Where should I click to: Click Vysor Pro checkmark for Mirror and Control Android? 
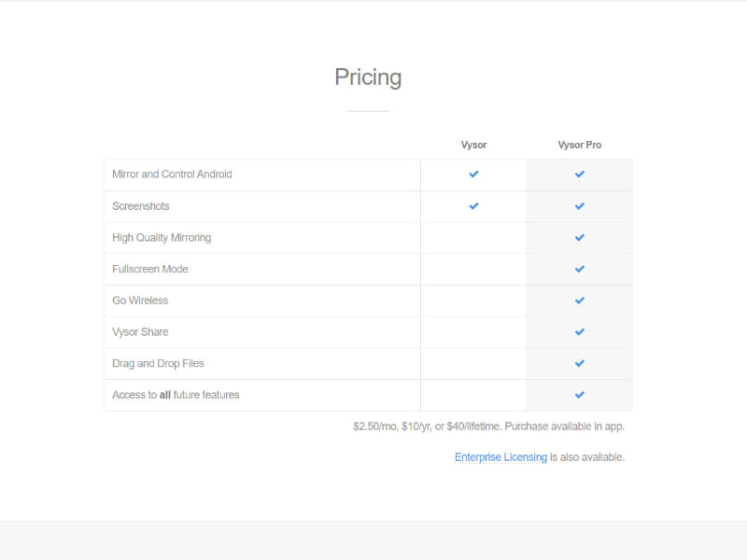(579, 175)
